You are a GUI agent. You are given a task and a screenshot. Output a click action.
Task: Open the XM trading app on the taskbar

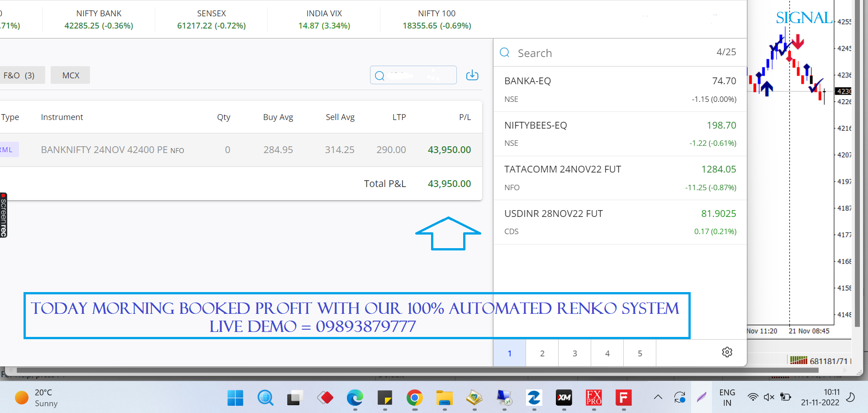coord(564,398)
